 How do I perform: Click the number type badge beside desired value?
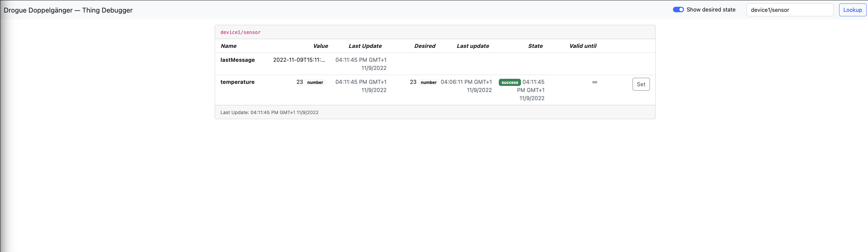pyautogui.click(x=429, y=82)
